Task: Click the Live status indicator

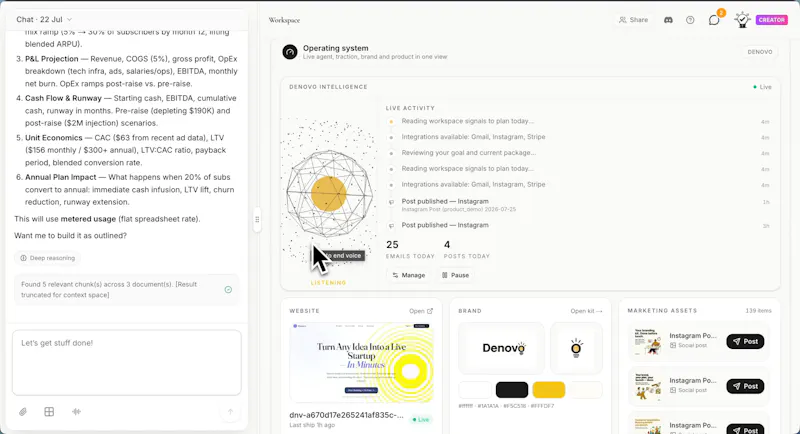Action: (763, 87)
